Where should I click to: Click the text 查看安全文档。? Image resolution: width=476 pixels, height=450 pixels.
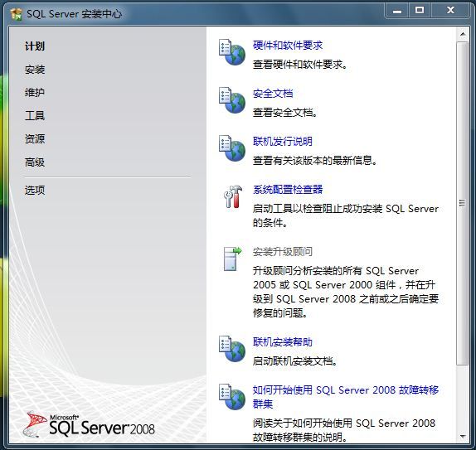285,113
